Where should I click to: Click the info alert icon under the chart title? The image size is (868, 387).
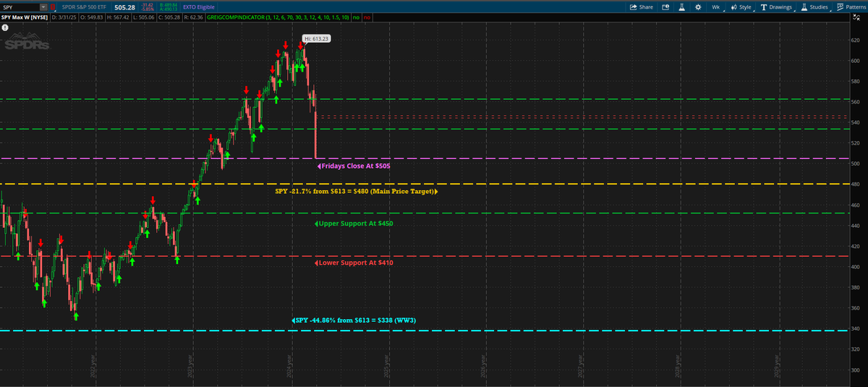click(x=4, y=27)
